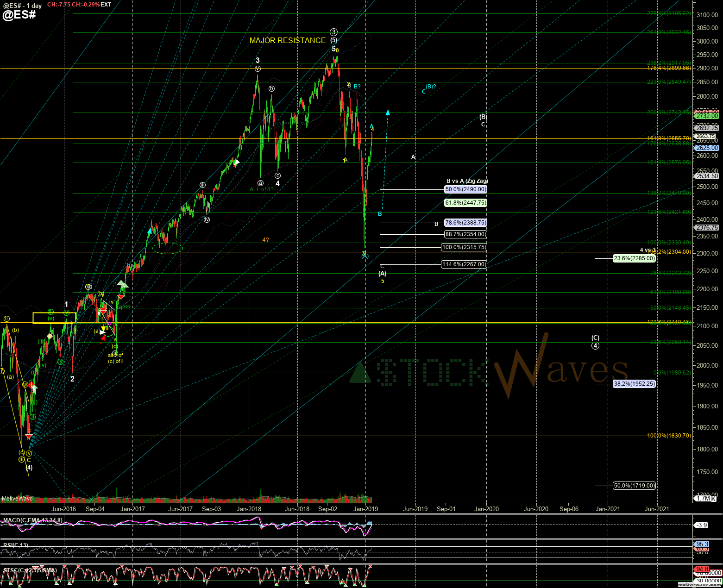The width and height of the screenshot is (723, 588).
Task: Select the 2534.50 price axis tag
Action: click(706, 176)
